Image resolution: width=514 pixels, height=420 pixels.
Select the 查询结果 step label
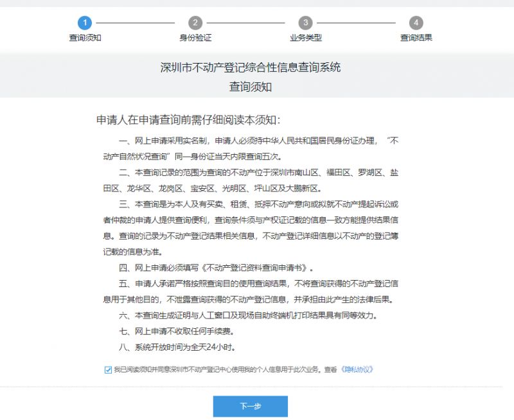click(416, 38)
